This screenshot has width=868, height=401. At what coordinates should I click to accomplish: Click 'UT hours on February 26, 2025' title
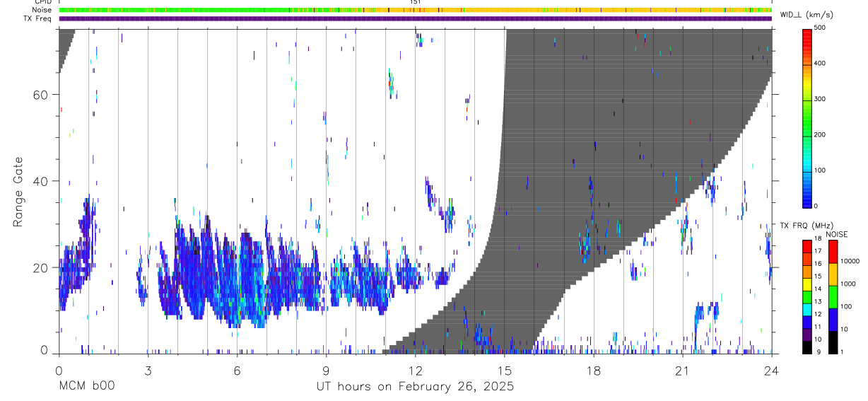tap(415, 387)
